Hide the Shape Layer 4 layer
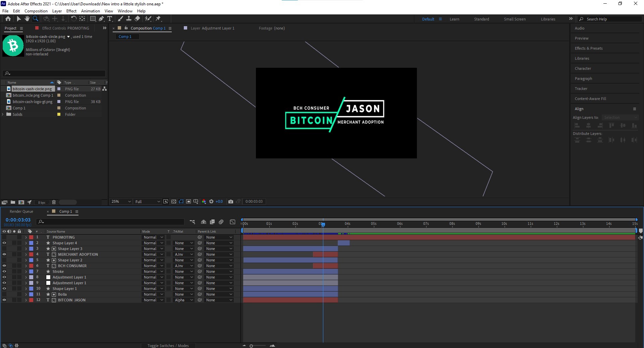The image size is (644, 348). (4, 243)
